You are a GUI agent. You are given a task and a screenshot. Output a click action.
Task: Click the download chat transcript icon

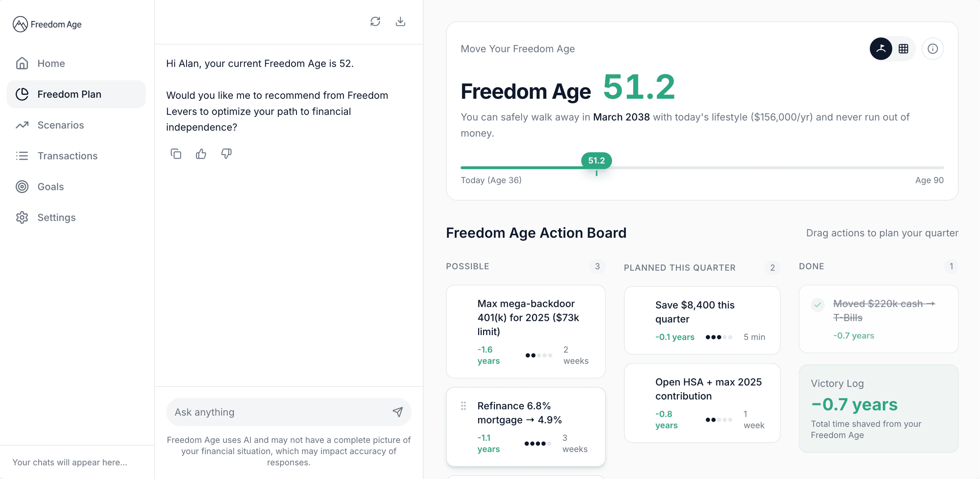[400, 22]
